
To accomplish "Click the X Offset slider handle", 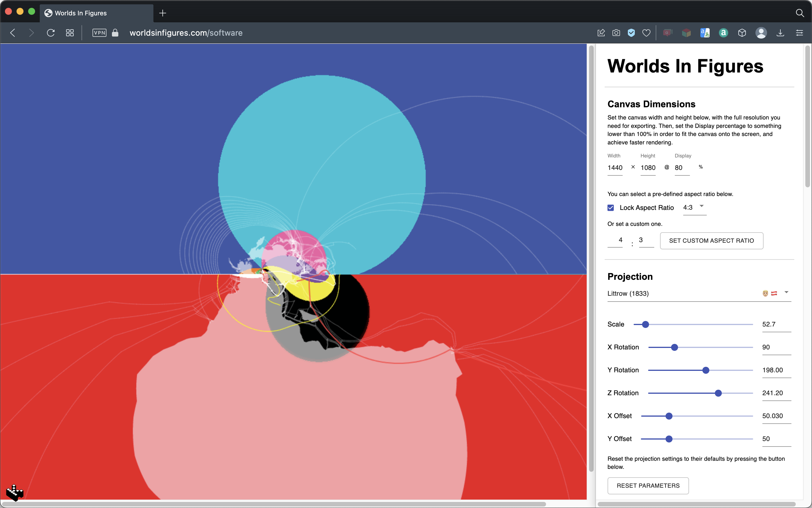I will (669, 416).
